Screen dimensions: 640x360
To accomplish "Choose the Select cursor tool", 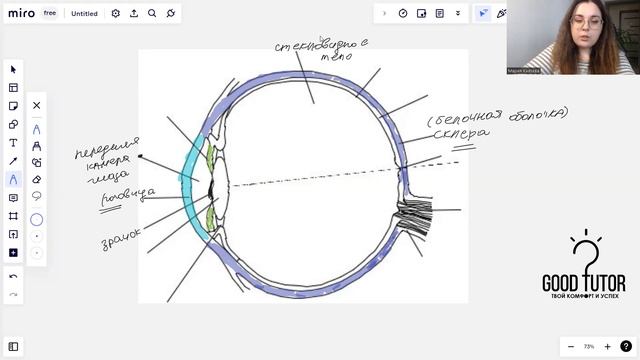I will [13, 69].
